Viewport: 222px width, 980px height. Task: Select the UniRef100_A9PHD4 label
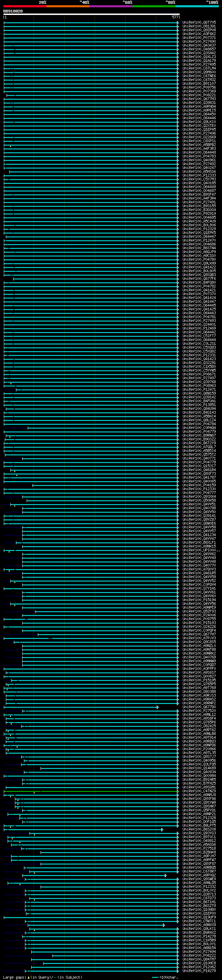click(x=199, y=106)
